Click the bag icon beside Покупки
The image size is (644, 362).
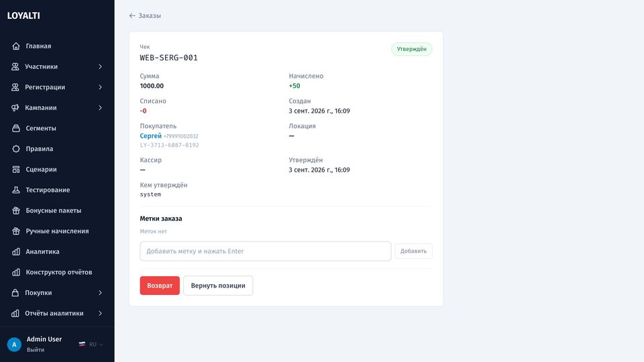click(x=15, y=293)
